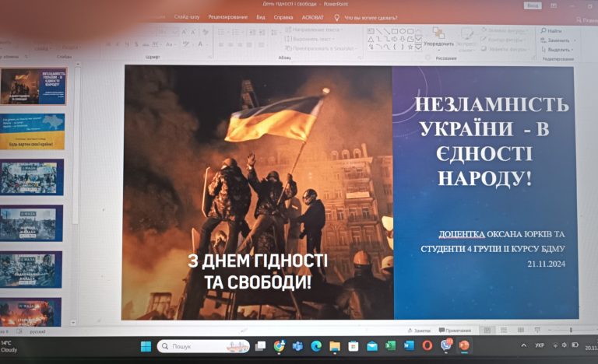Viewport: 598px width, 364px height.
Task: Open File Explorer folder icon in taskbar
Action: pyautogui.click(x=335, y=346)
